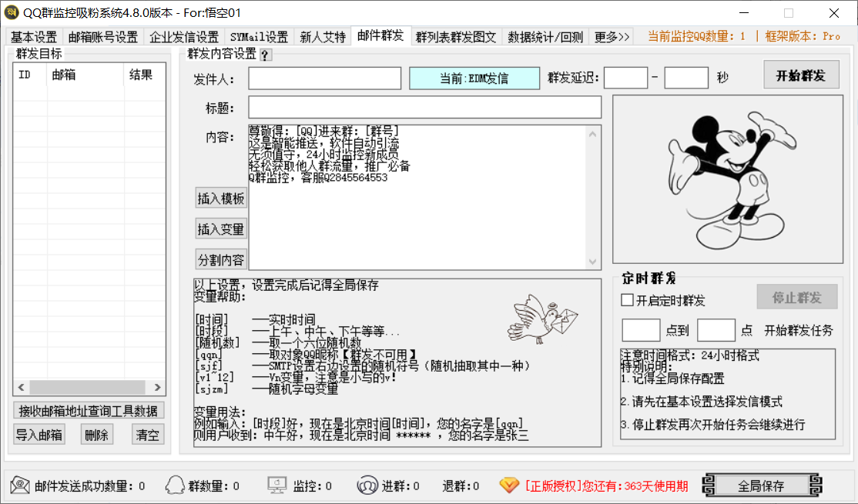The height and width of the screenshot is (504, 858).
Task: Click the 您还有:363天使用期 license text
Action: [635, 486]
